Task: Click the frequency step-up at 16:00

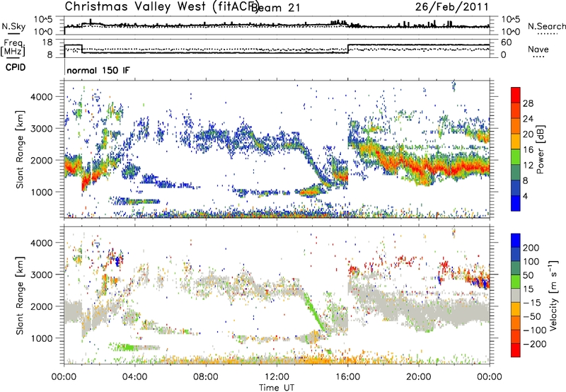Action: point(348,49)
